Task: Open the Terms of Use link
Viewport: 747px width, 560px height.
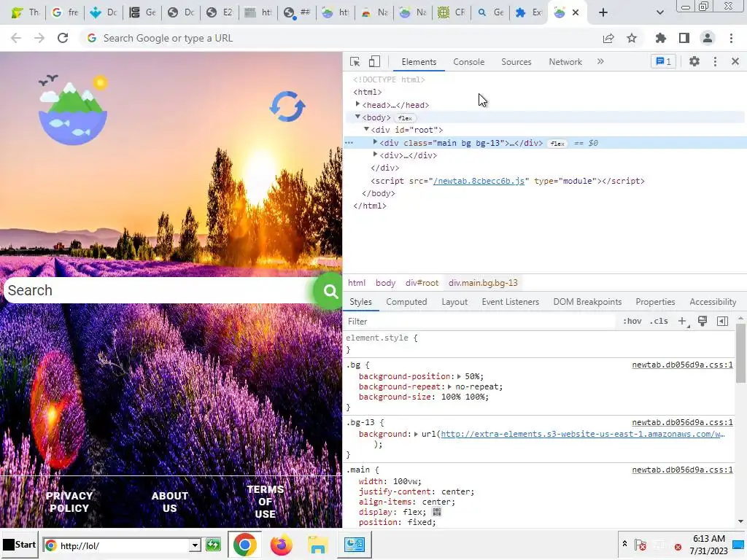Action: coord(266,502)
